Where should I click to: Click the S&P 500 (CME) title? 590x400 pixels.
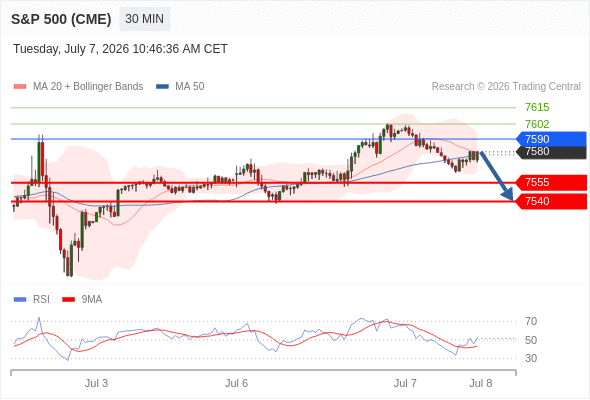61,19
